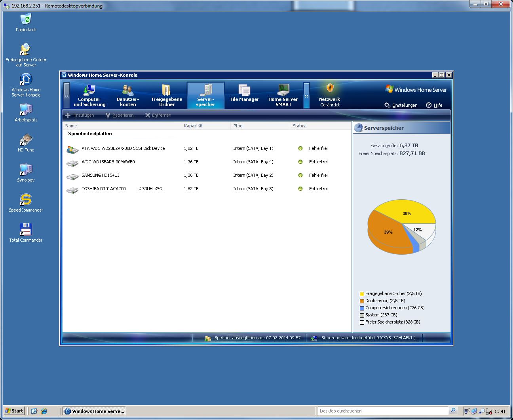Click the storage balance status bar icon
The height and width of the screenshot is (420, 513).
(207, 339)
